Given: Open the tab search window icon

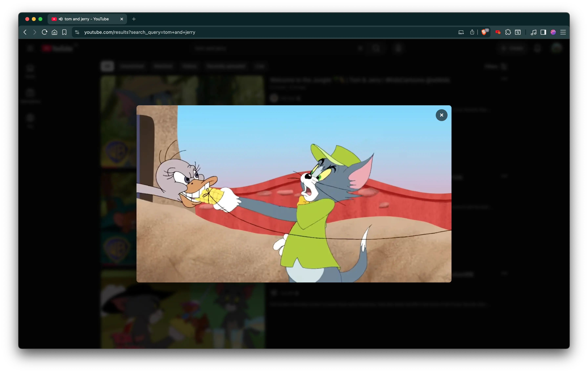Looking at the screenshot, I should tap(518, 32).
